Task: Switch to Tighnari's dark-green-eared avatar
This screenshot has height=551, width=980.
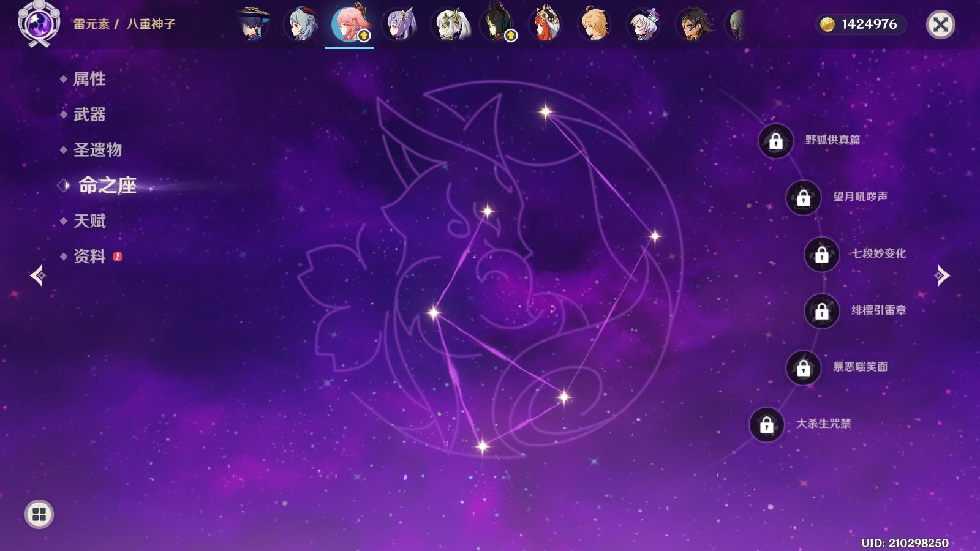Action: coord(497,23)
